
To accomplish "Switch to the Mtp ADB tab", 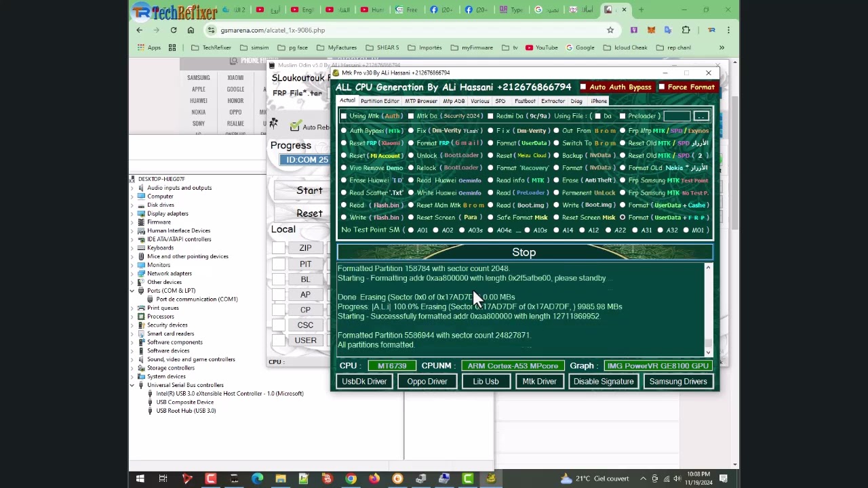I will pyautogui.click(x=454, y=101).
